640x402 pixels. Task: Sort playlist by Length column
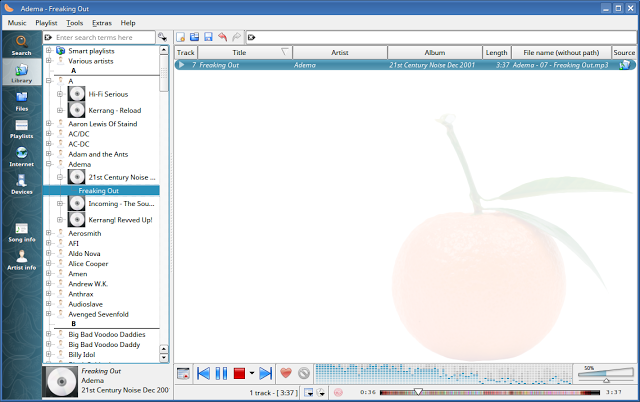[x=496, y=53]
